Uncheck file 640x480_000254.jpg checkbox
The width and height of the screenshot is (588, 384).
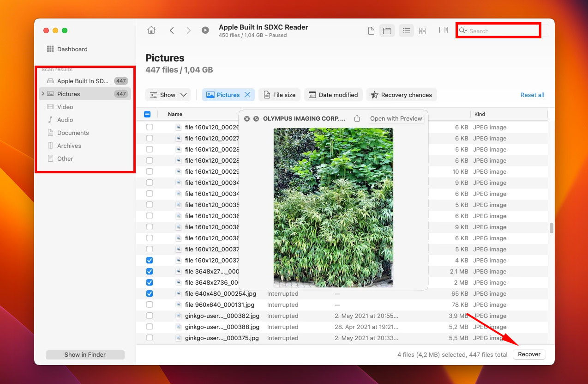click(150, 294)
